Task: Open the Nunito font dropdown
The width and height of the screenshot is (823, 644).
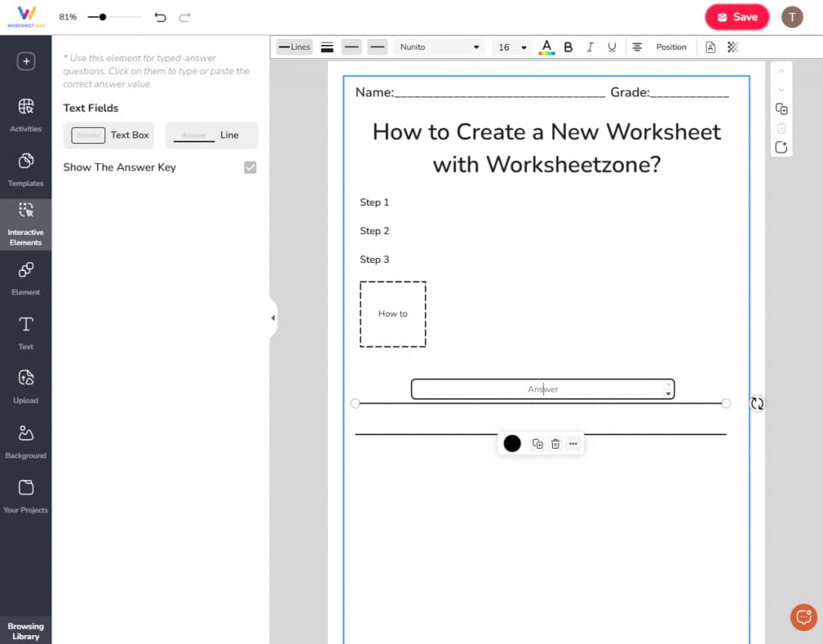Action: 440,47
